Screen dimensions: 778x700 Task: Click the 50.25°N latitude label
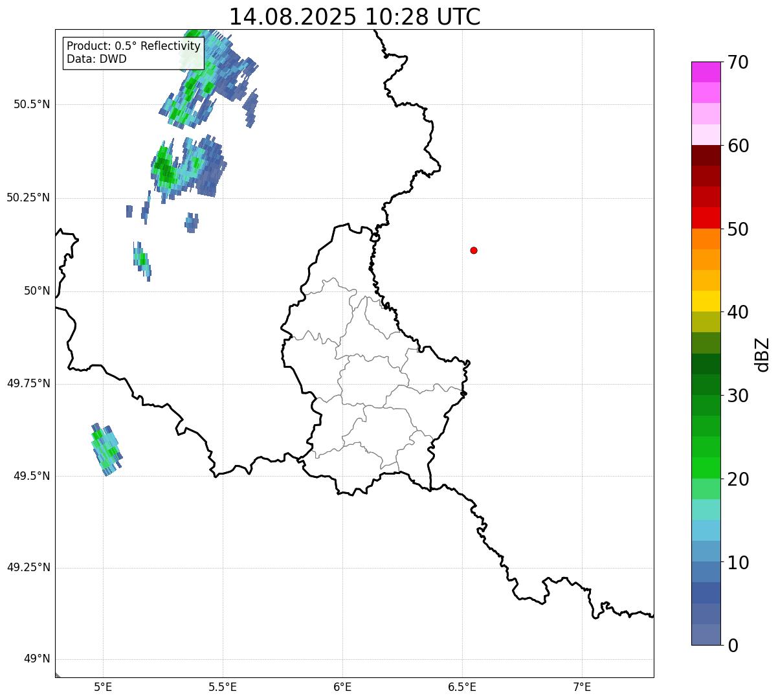(28, 198)
